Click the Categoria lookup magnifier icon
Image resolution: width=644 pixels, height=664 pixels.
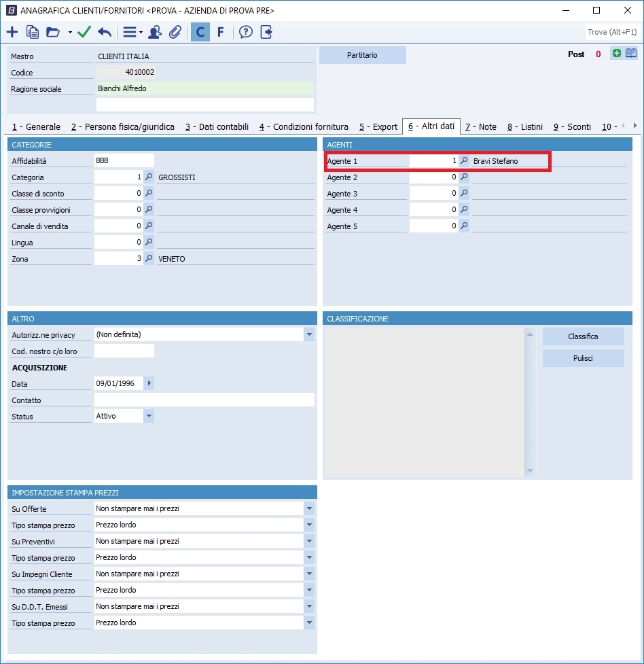(149, 177)
